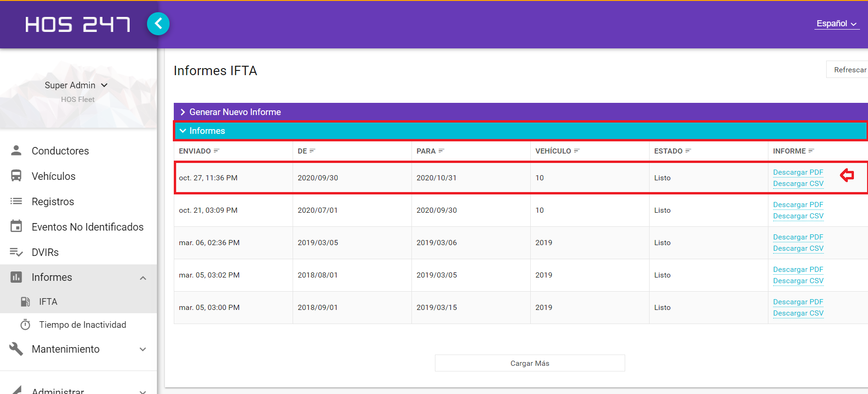Download PDF for mar. 05, 03:02 PM report

coord(798,270)
